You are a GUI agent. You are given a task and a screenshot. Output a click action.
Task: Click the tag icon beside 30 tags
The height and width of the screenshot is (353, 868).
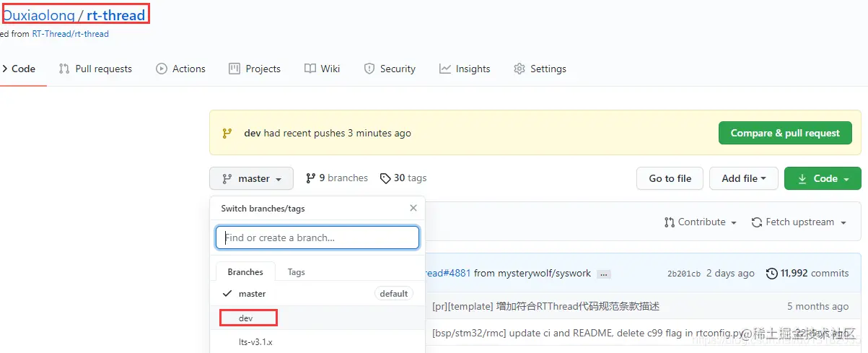pyautogui.click(x=386, y=178)
